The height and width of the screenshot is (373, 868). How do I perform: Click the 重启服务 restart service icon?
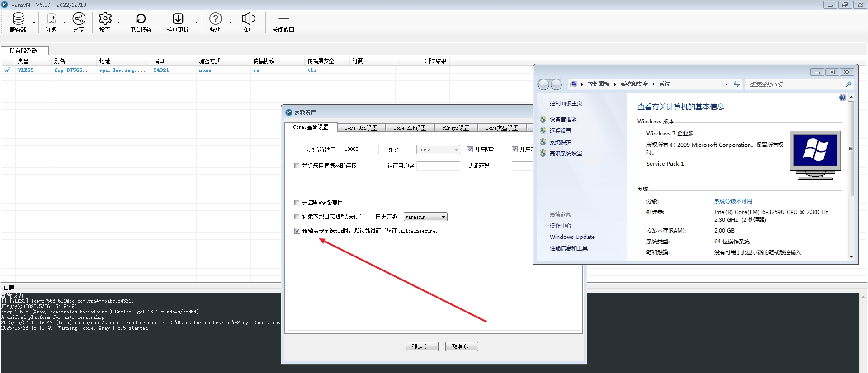[x=141, y=22]
